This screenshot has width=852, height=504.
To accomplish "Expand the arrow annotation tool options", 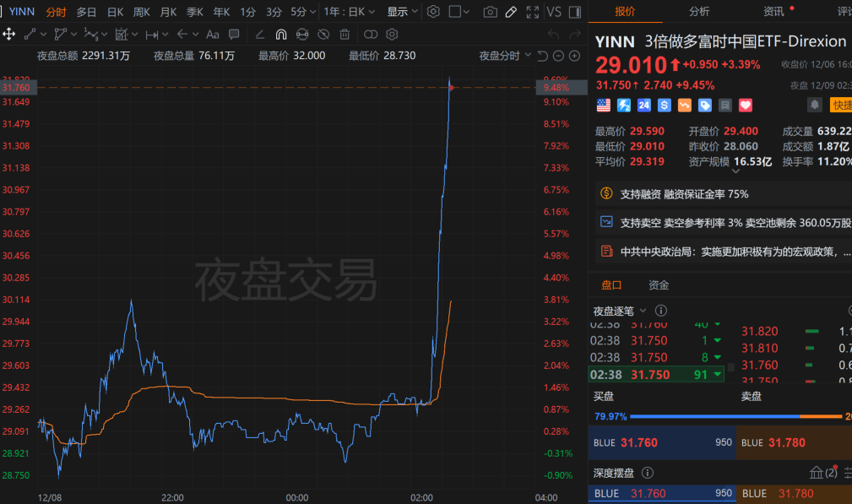I will [196, 35].
